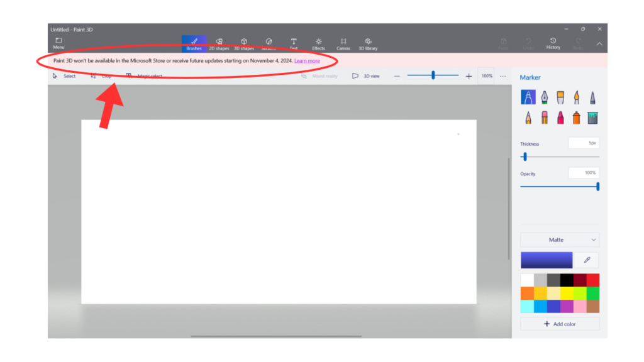Screen dimensions: 644x362
Task: Click the zoom 100% percentage field
Action: [487, 76]
